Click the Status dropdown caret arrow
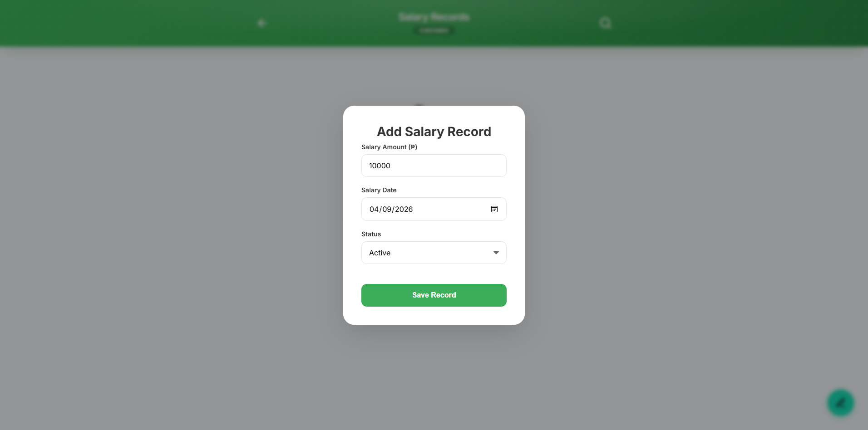The width and height of the screenshot is (868, 430). [496, 253]
